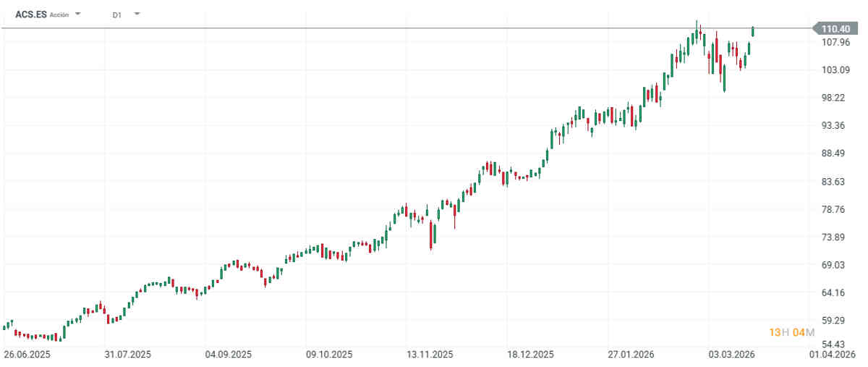Click the 03.03.2026 date marker
Image resolution: width=868 pixels, height=367 pixels.
(732, 355)
